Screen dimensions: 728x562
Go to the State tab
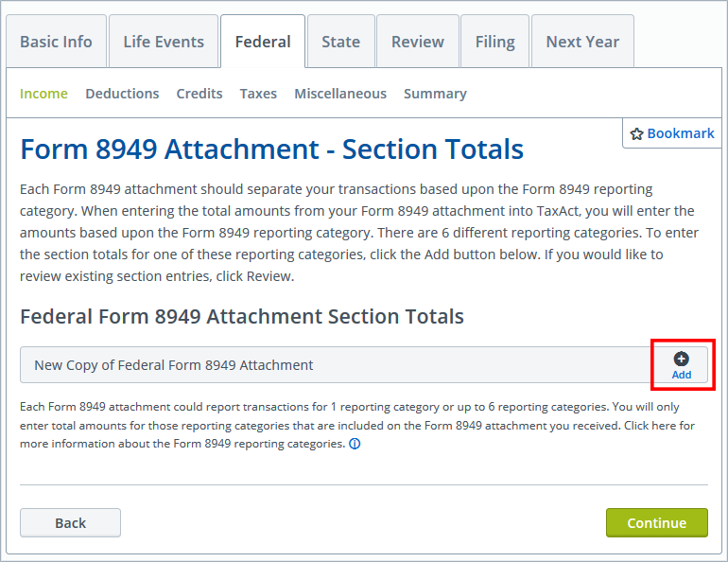coord(340,42)
